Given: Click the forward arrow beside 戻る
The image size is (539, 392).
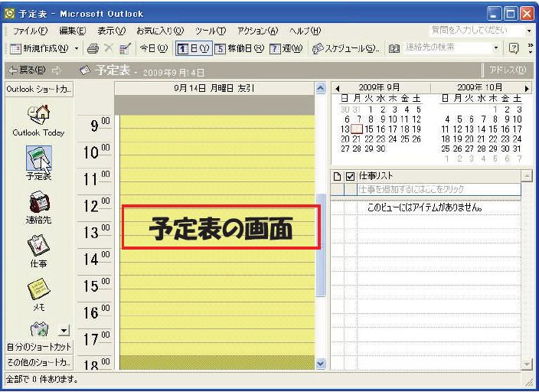Looking at the screenshot, I should 56,71.
